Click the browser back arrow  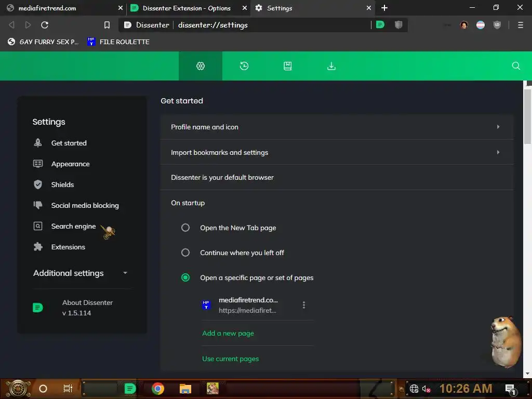click(x=11, y=25)
